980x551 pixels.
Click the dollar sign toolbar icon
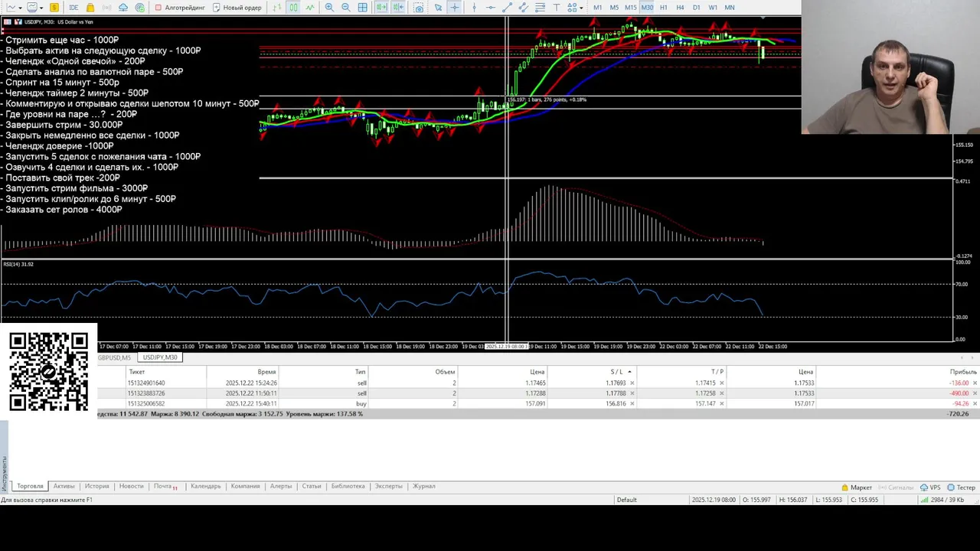(54, 8)
